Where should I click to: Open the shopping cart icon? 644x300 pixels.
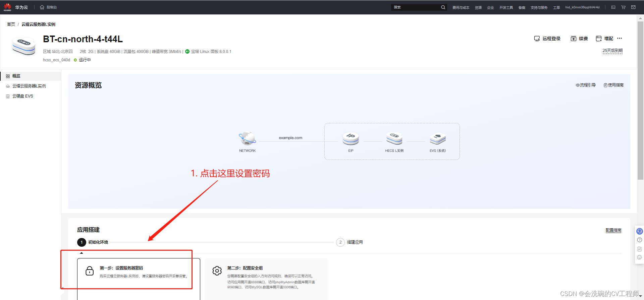tap(623, 7)
